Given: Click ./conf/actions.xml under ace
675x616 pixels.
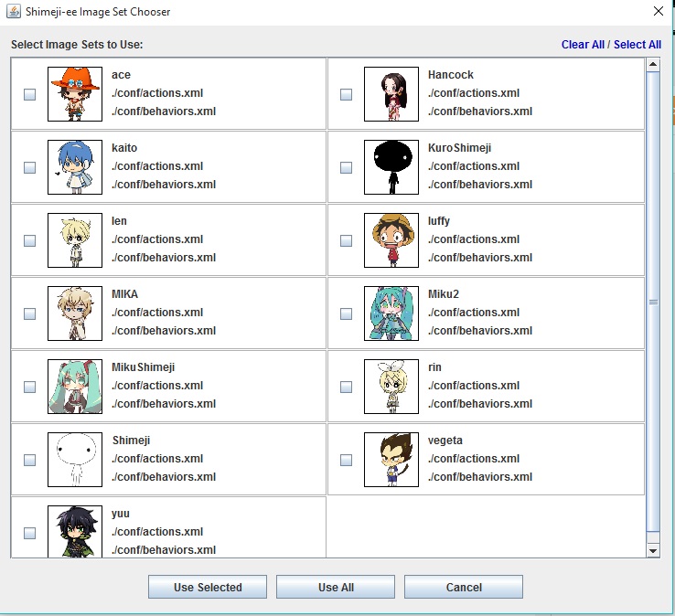Looking at the screenshot, I should pyautogui.click(x=157, y=93).
